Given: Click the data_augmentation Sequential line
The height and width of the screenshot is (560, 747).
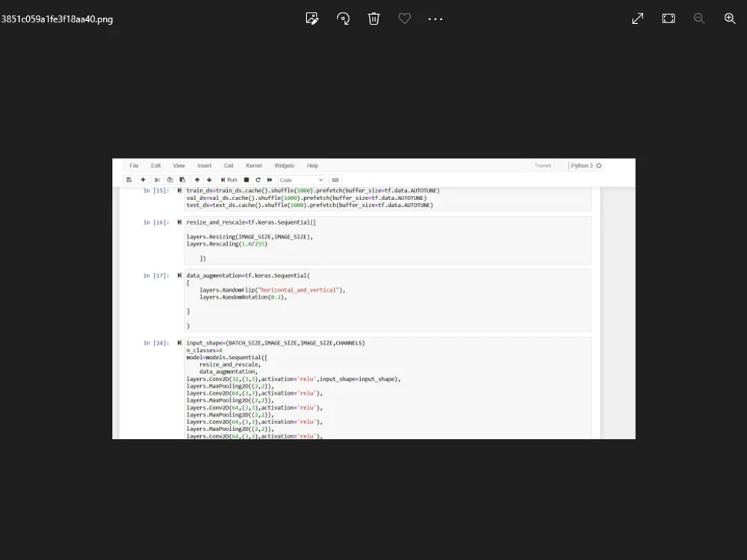Looking at the screenshot, I should (x=248, y=276).
